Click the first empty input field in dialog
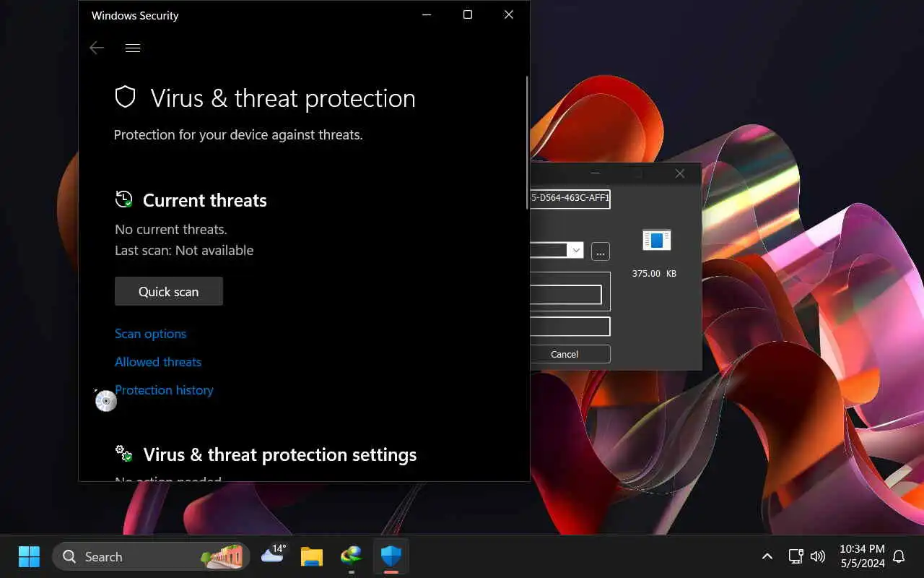The height and width of the screenshot is (578, 924). [x=566, y=295]
